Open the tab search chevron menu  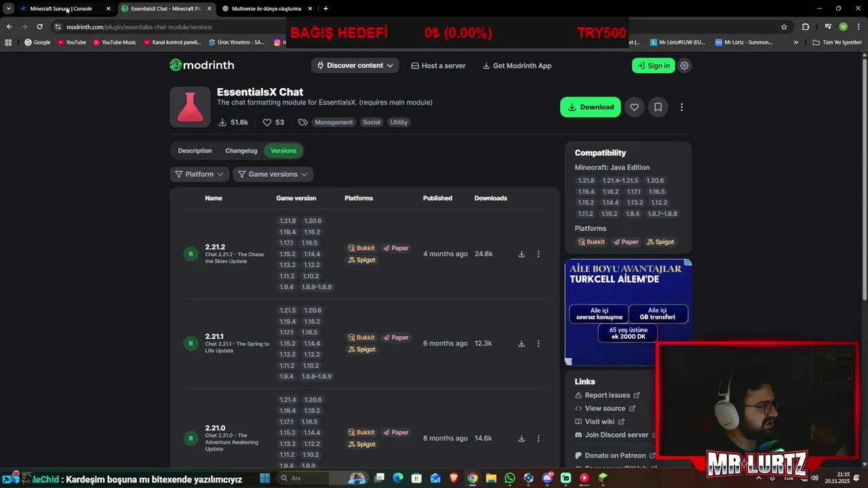click(x=8, y=9)
